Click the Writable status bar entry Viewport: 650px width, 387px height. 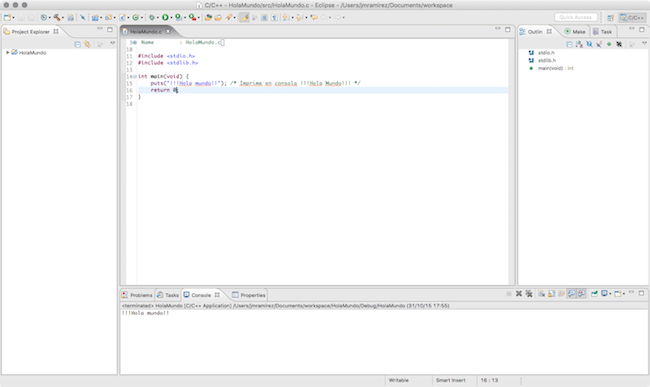(398, 380)
